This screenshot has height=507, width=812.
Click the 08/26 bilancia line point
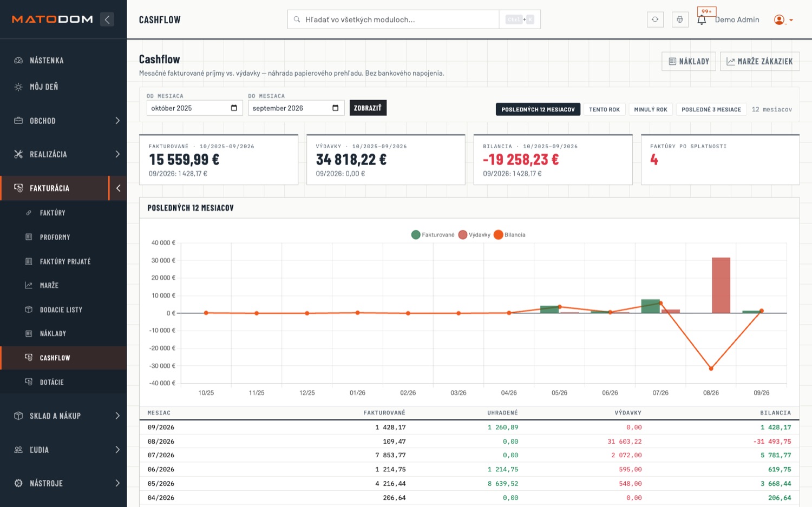711,368
